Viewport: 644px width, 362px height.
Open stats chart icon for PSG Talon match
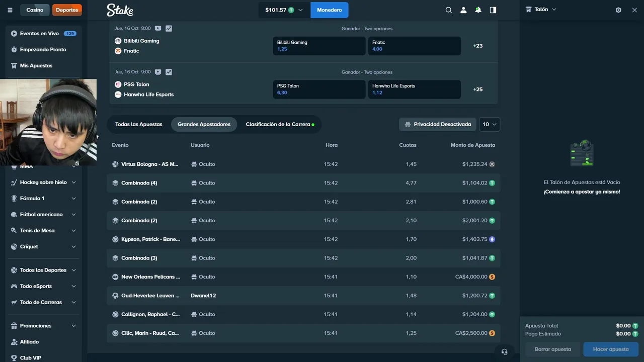click(169, 72)
